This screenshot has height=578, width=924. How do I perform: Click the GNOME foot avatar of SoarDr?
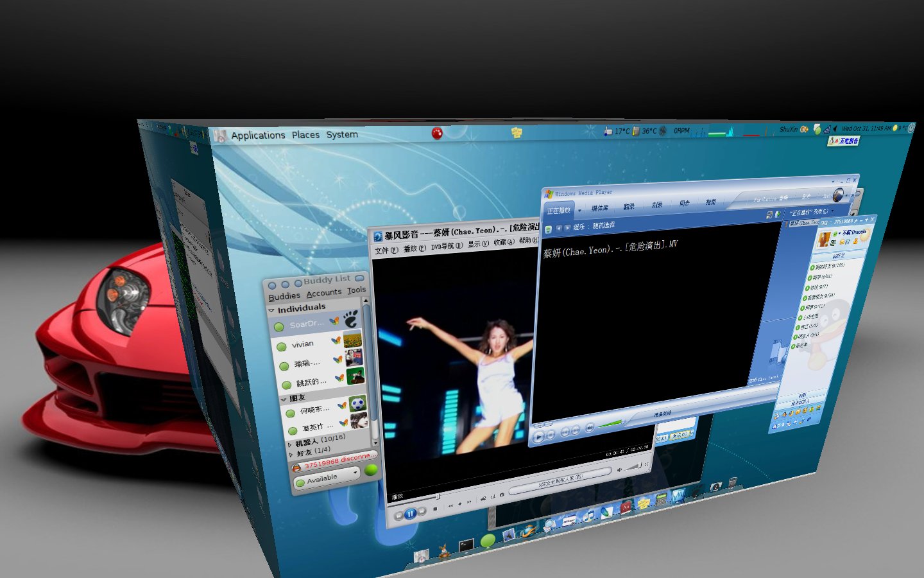350,319
